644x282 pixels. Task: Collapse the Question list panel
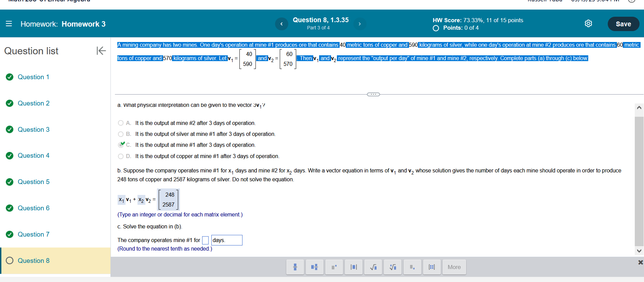point(101,51)
